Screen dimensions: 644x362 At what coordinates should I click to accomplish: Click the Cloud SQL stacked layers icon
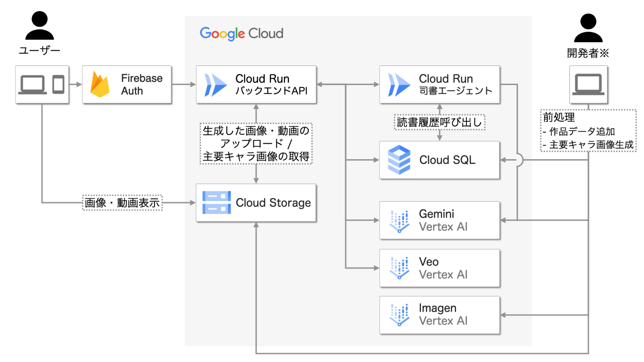pos(398,160)
